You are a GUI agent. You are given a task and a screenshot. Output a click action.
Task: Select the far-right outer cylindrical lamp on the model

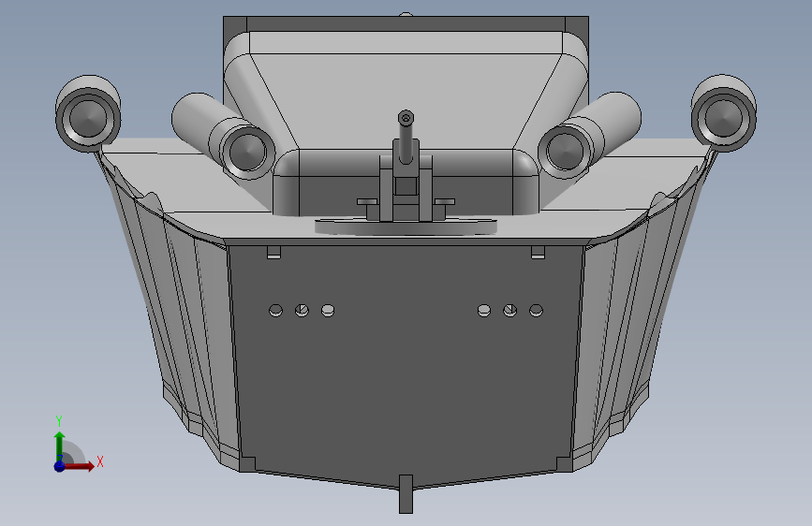point(723,114)
